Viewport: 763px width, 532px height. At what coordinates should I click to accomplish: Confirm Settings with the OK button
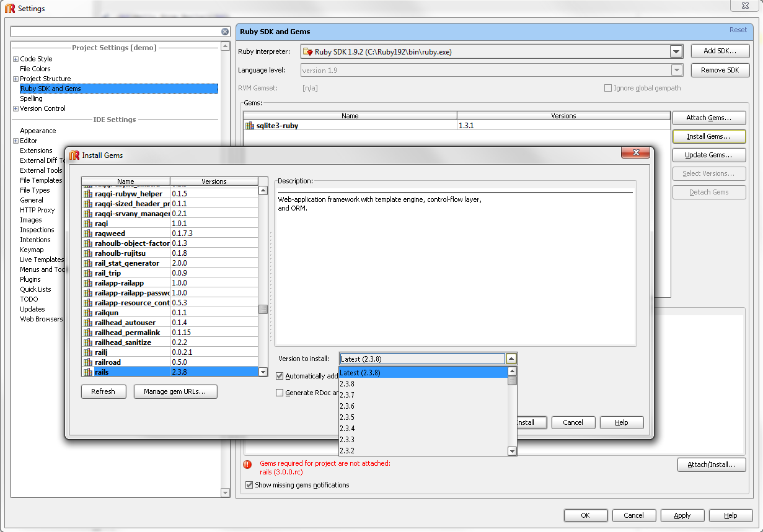[x=586, y=515]
